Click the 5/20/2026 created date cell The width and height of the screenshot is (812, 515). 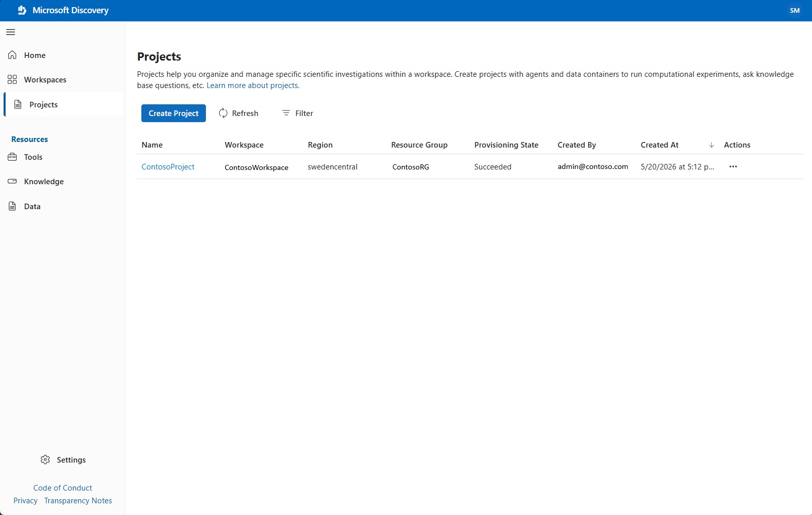point(677,166)
